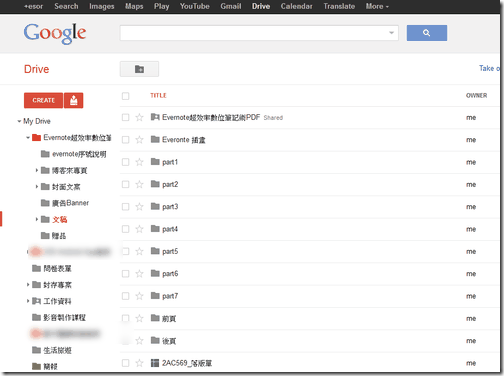Open the part4 folder by name
Viewport: 504px width, 376px height.
[170, 229]
